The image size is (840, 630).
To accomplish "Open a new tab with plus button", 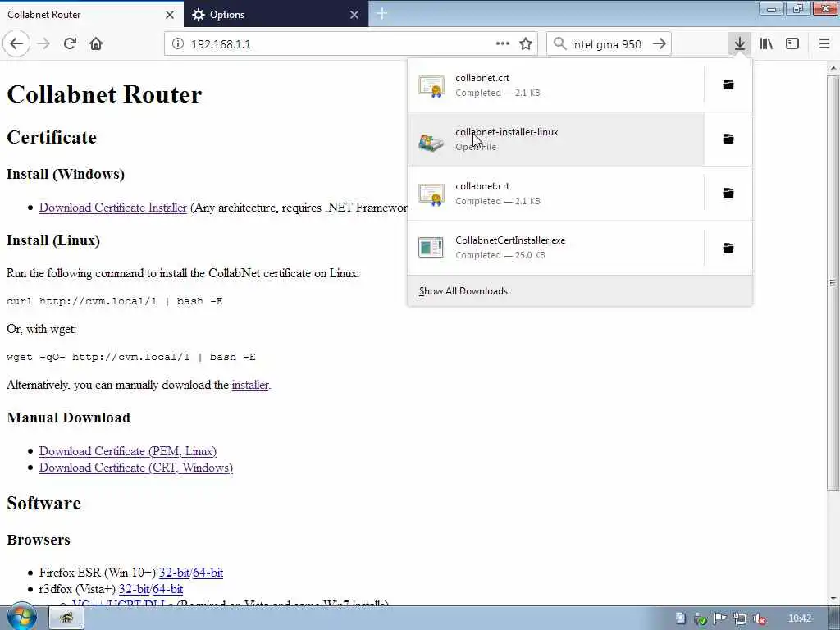I will click(x=382, y=14).
